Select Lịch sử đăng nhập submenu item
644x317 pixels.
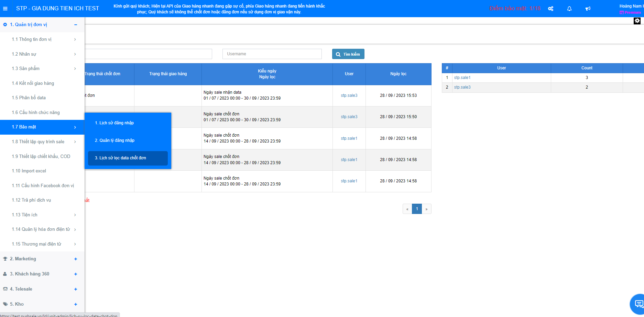pos(114,123)
